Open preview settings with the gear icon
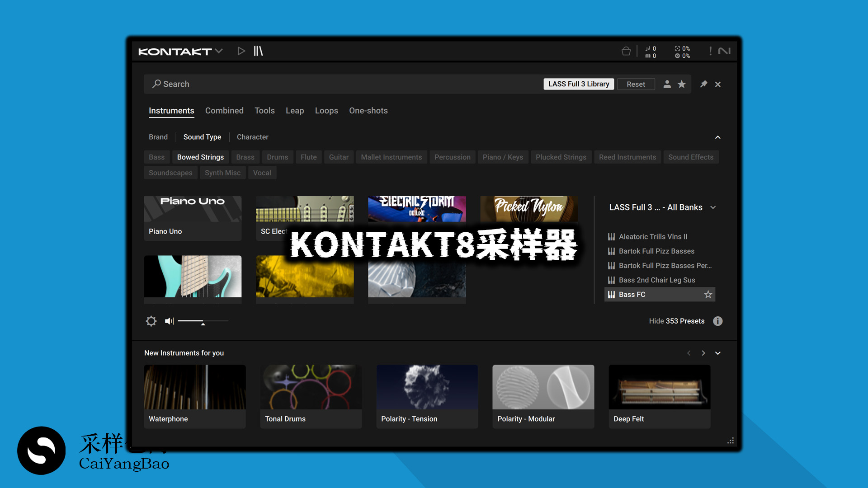This screenshot has height=488, width=868. 151,321
